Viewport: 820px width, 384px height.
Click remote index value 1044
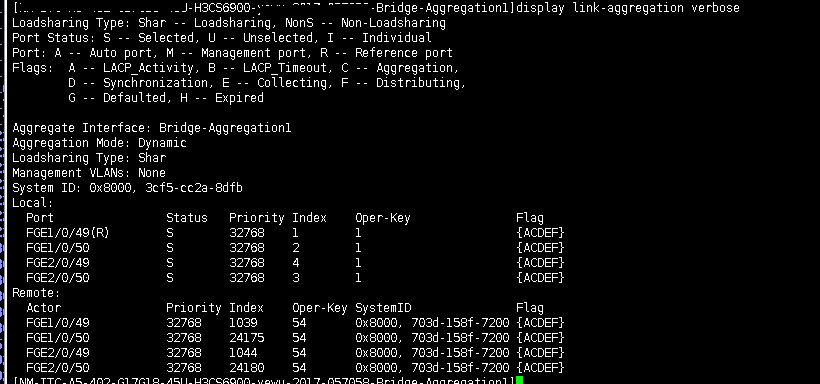click(243, 353)
